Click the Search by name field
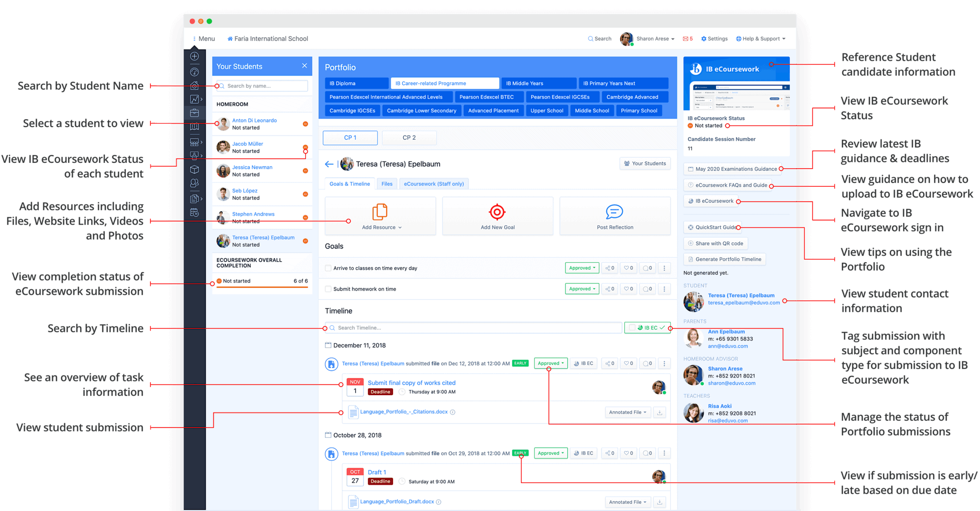 pyautogui.click(x=262, y=86)
